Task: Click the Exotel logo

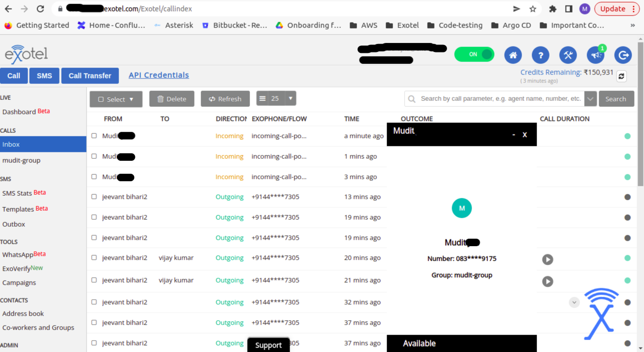Action: pos(26,54)
